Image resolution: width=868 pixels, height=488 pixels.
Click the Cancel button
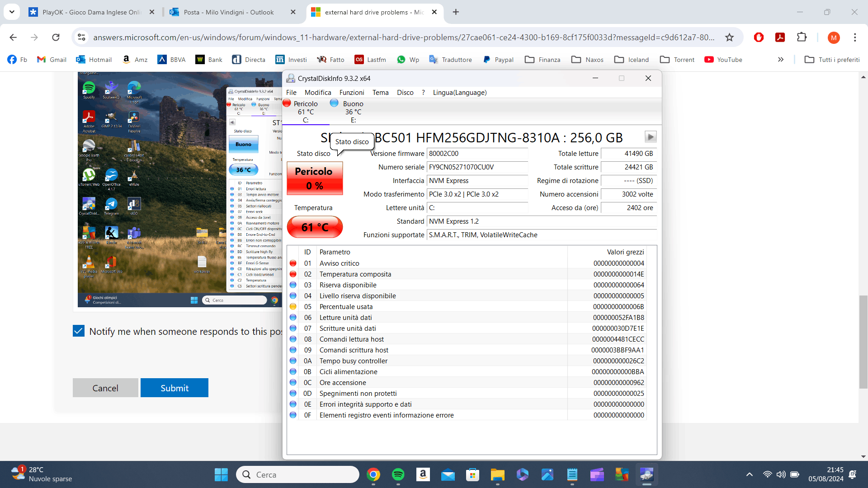tap(105, 388)
